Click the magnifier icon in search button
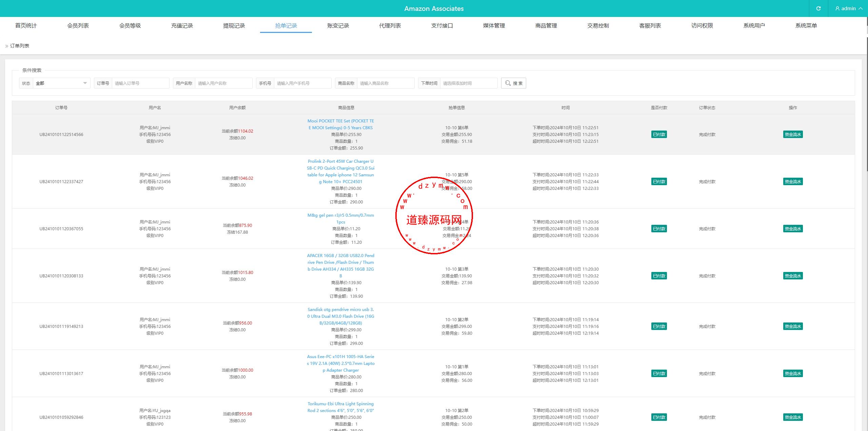 [x=508, y=83]
